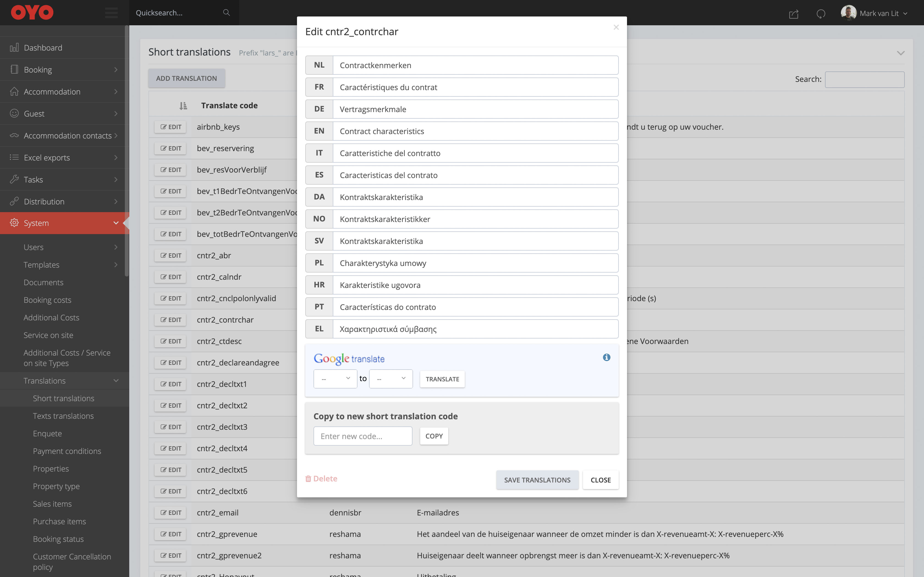Screen dimensions: 924x577
Task: Toggle the hamburger menu icon
Action: coord(111,13)
